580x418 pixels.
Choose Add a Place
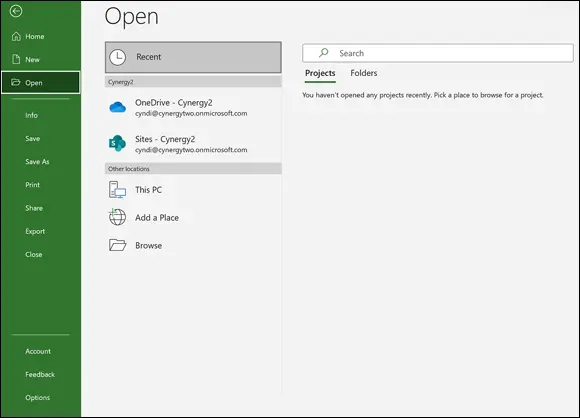tap(193, 218)
